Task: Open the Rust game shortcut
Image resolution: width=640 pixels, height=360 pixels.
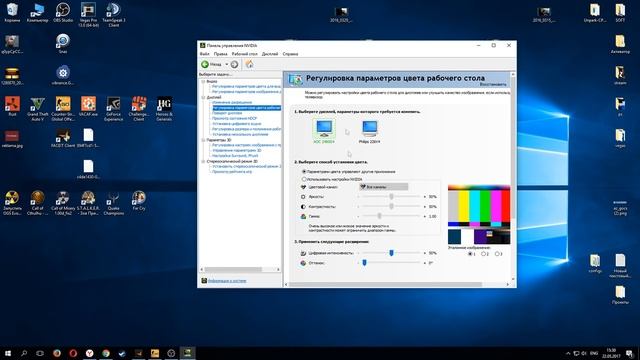Action: coord(12,107)
